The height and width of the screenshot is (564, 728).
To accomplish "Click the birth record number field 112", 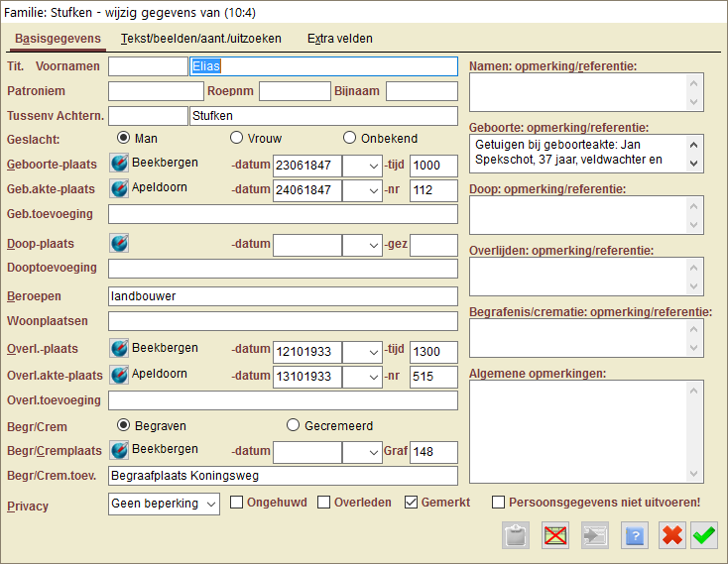I will coord(433,190).
